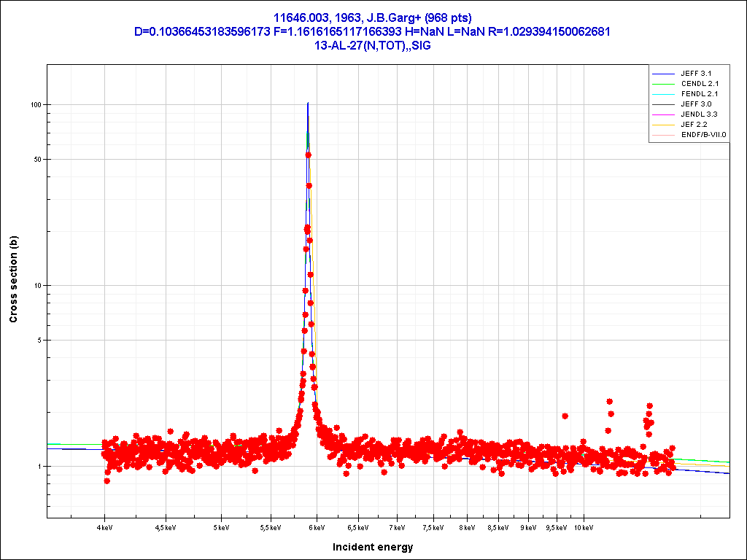
Task: Click the JEFF 3.1 line sample in legend
Action: point(663,74)
